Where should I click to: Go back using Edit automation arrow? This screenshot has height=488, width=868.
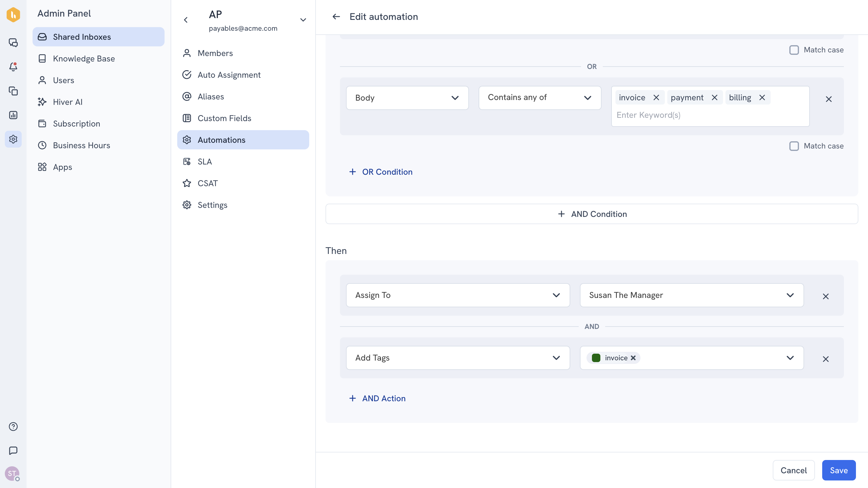tap(336, 17)
